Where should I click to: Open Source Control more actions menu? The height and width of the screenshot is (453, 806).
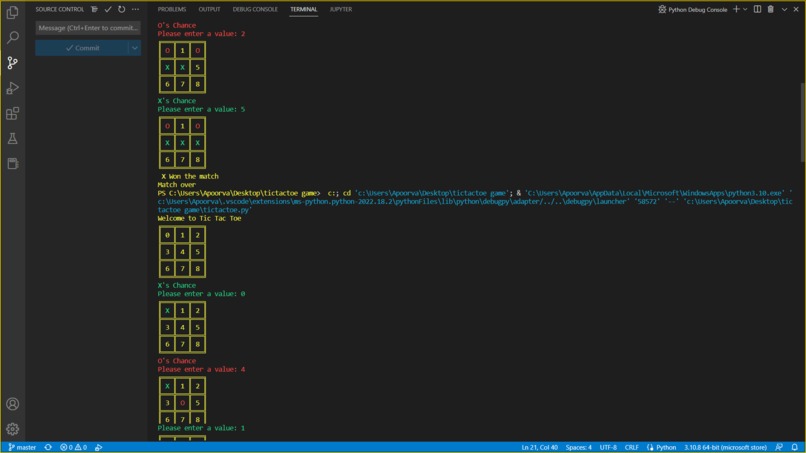[x=135, y=9]
